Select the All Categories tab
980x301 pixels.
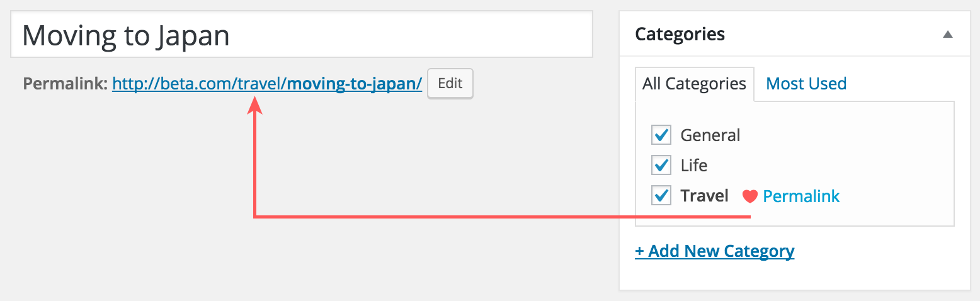pos(694,84)
